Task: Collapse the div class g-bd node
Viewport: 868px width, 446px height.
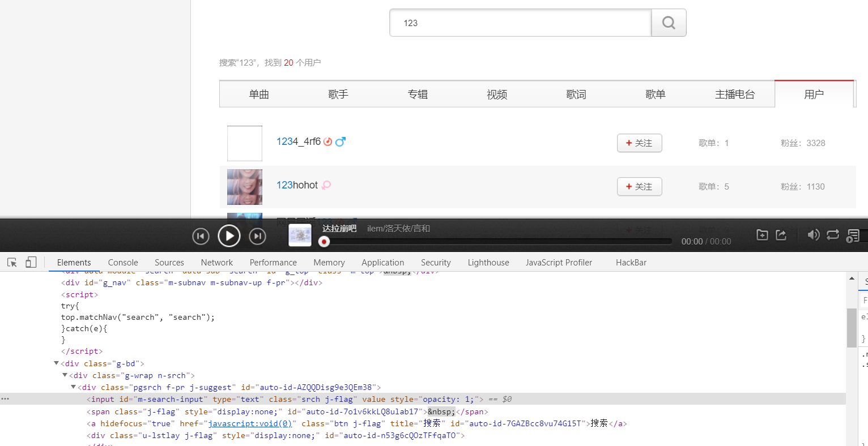Action: (x=56, y=363)
